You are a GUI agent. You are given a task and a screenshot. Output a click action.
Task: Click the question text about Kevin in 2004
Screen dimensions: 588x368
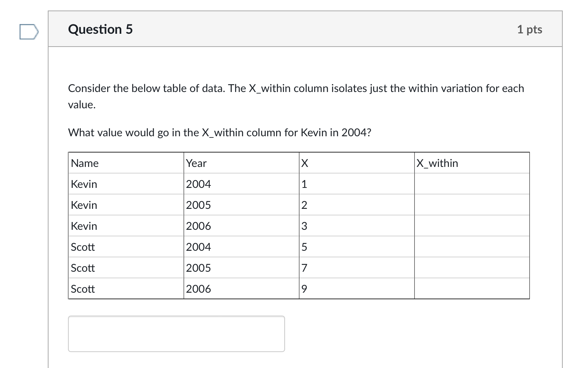[219, 133]
